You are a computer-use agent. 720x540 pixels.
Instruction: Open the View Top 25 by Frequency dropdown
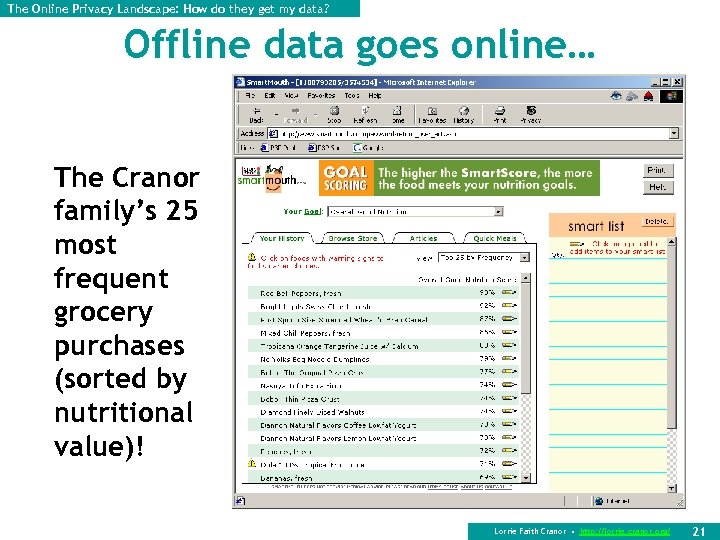pos(484,258)
